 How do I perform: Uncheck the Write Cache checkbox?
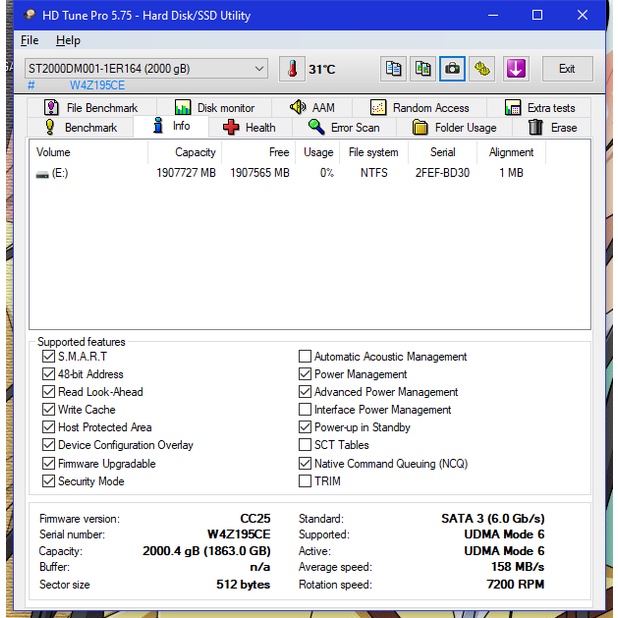tap(49, 410)
